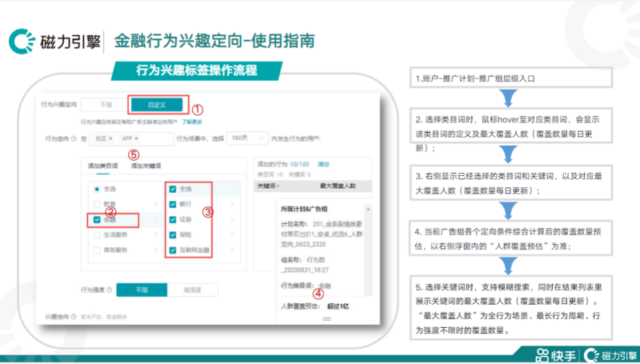Open the help icon beside 行为定向
Image resolution: width=640 pixels, height=364 pixels.
[x=74, y=138]
